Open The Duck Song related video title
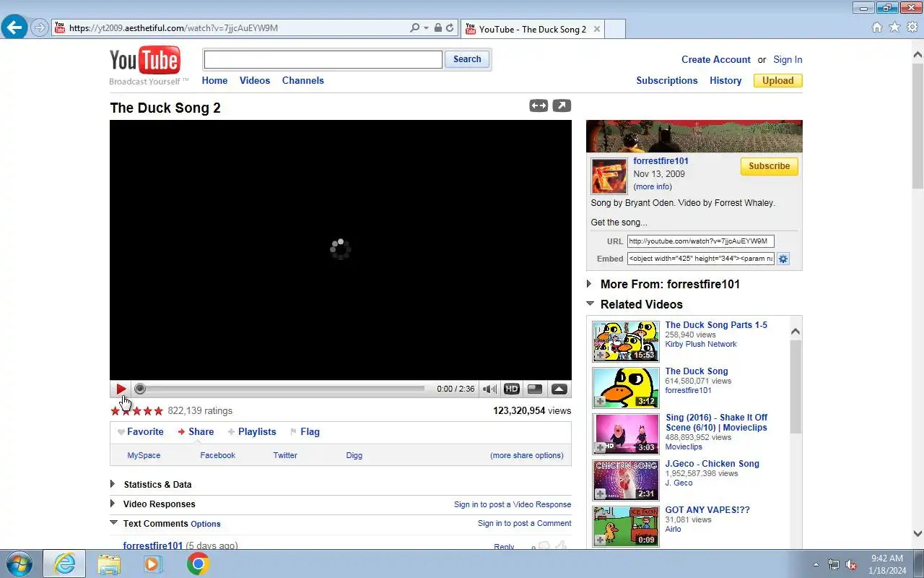Viewport: 924px width, 578px height. point(697,371)
